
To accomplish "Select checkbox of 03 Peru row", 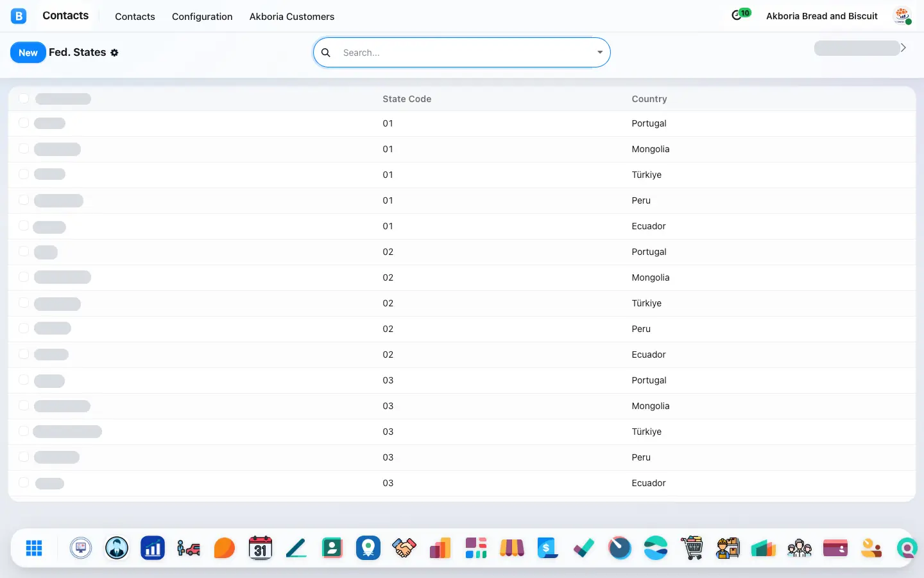I will pyautogui.click(x=24, y=457).
